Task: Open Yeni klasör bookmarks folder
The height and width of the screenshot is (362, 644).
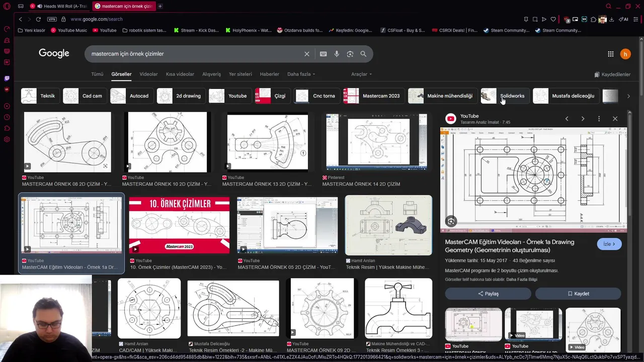Action: [31, 30]
